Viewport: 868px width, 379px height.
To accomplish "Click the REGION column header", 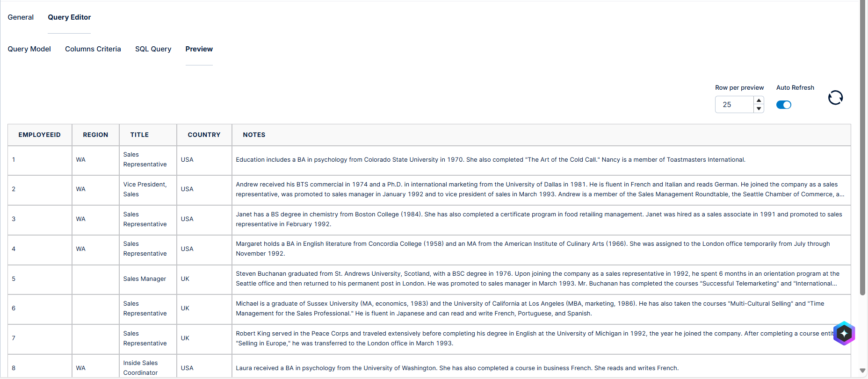I will 95,135.
